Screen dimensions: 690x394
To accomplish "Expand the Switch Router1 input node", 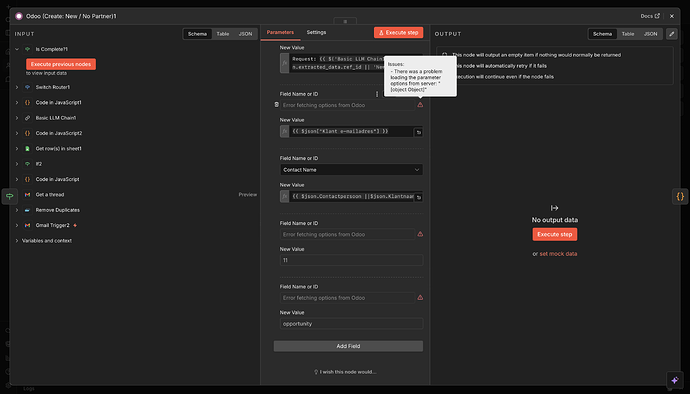I will [17, 87].
